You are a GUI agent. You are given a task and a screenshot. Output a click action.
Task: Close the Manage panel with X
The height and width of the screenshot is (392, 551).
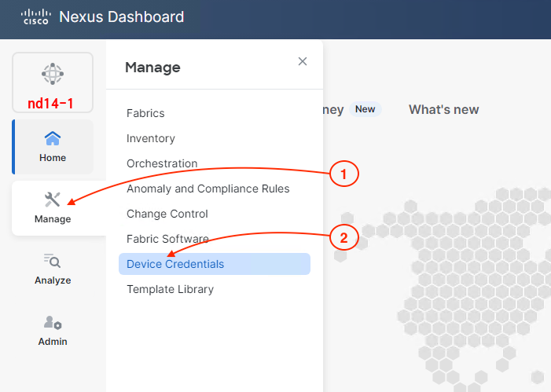(x=303, y=61)
